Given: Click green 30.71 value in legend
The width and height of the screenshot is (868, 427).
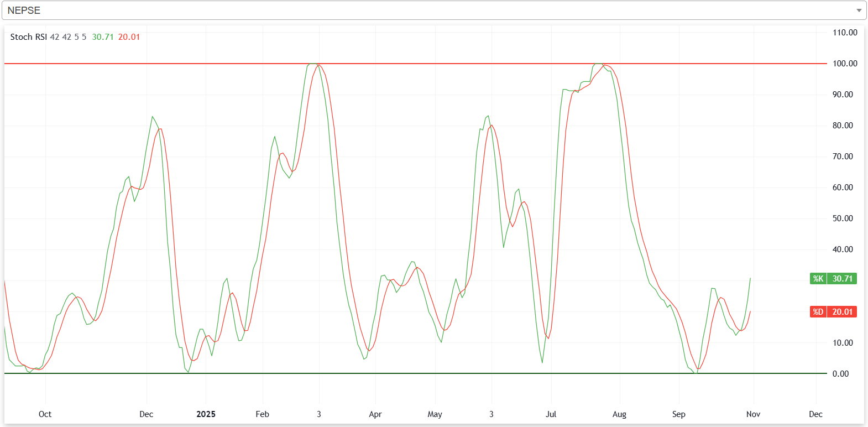Looking at the screenshot, I should click(x=103, y=37).
